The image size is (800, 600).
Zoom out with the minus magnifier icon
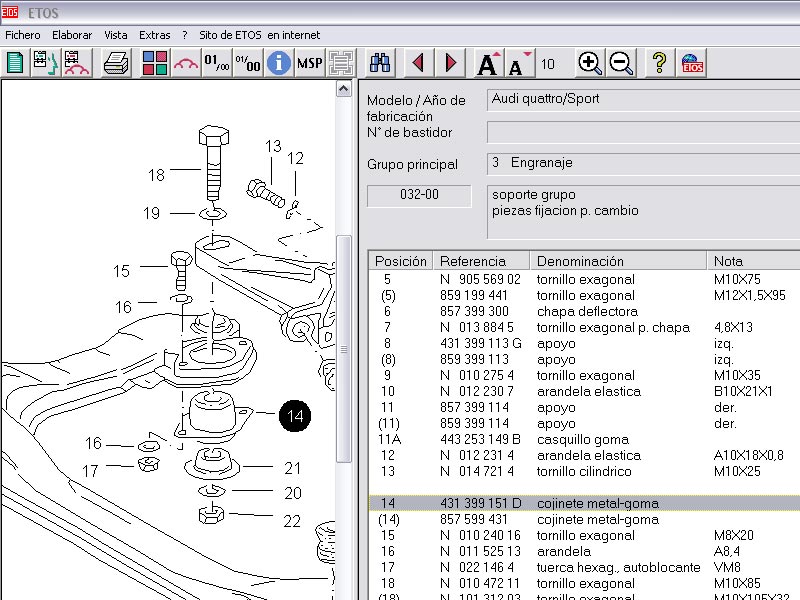621,63
